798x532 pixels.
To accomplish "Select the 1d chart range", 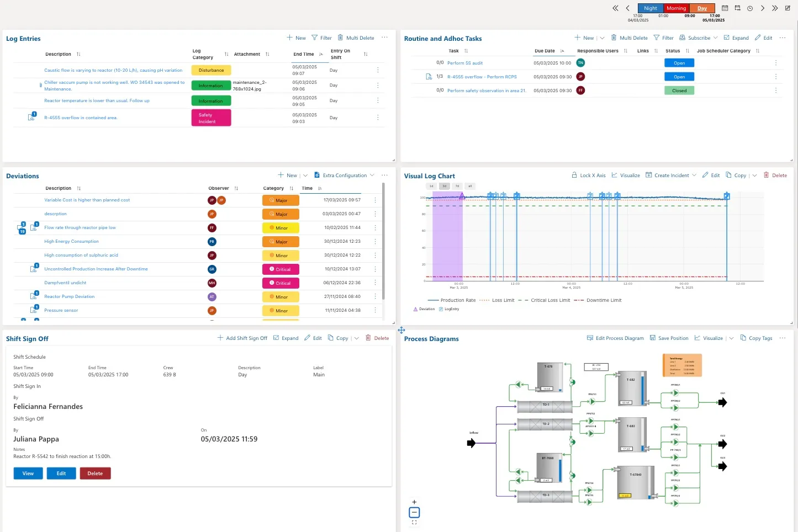I will (x=431, y=186).
